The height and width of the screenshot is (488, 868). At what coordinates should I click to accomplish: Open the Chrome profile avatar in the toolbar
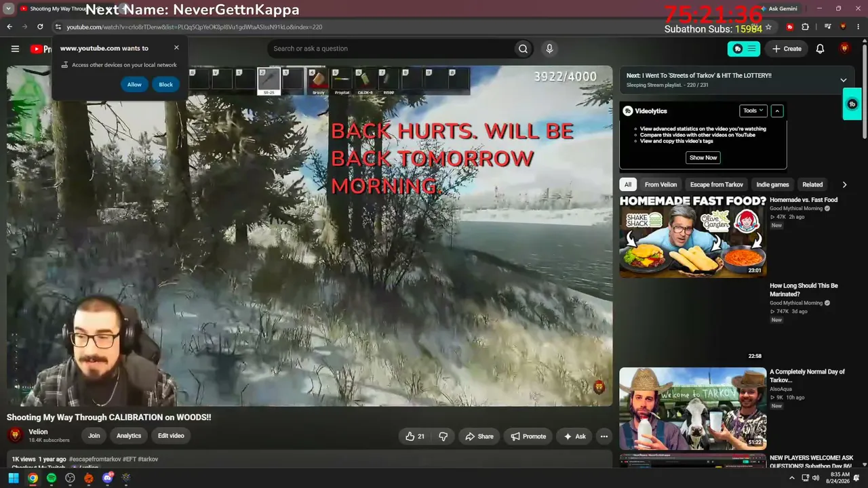tap(843, 27)
